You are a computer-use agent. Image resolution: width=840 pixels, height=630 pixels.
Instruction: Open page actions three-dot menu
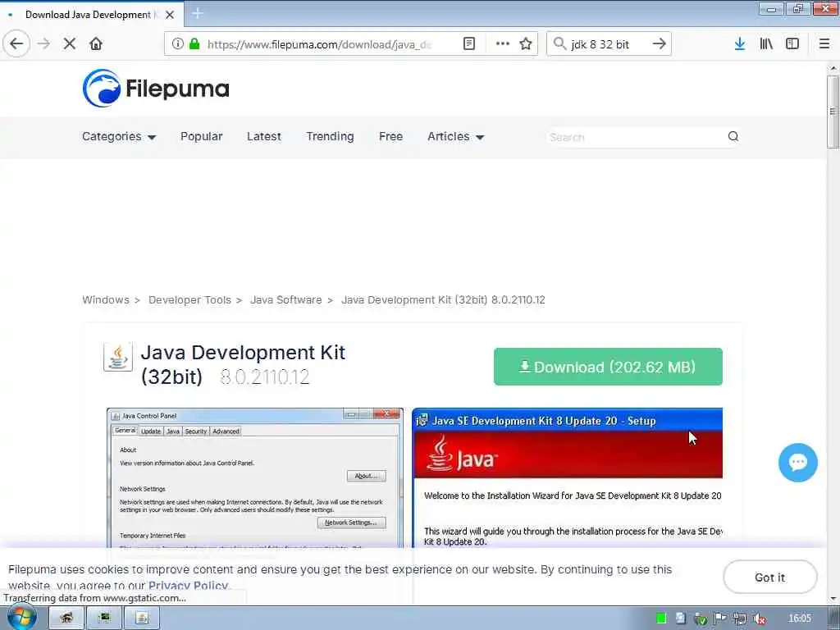coord(503,44)
